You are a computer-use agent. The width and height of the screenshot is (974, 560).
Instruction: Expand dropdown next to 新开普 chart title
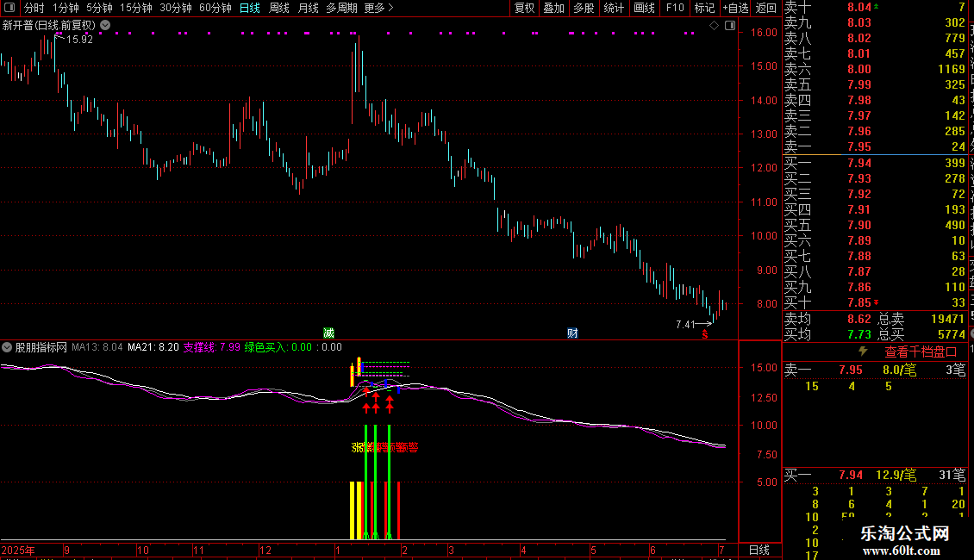[x=106, y=26]
